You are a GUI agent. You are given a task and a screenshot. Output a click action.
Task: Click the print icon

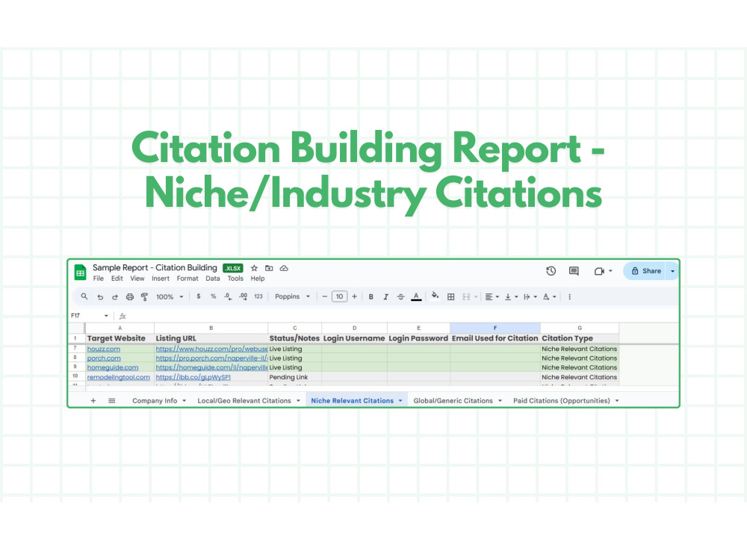point(129,296)
